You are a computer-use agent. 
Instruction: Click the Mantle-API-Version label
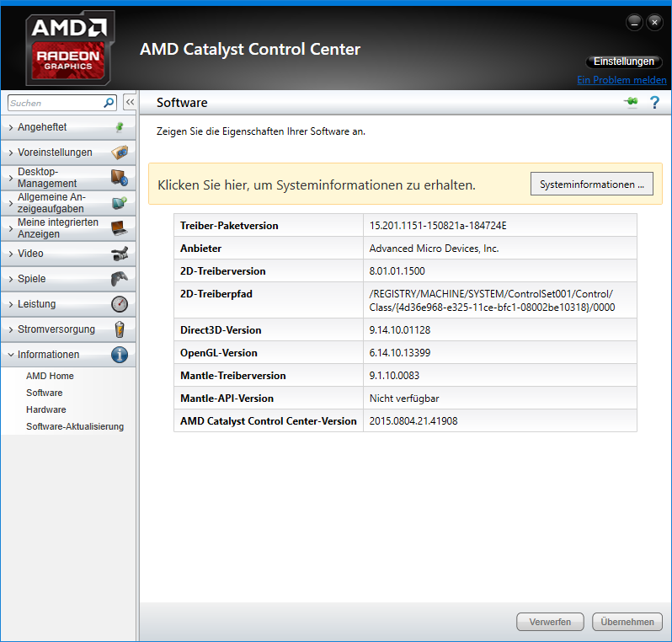pos(227,399)
